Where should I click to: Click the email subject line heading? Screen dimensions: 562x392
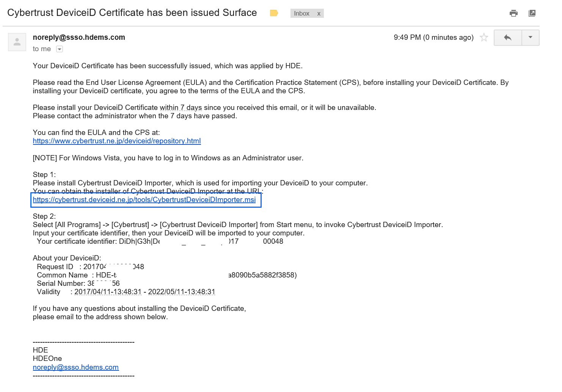[132, 13]
